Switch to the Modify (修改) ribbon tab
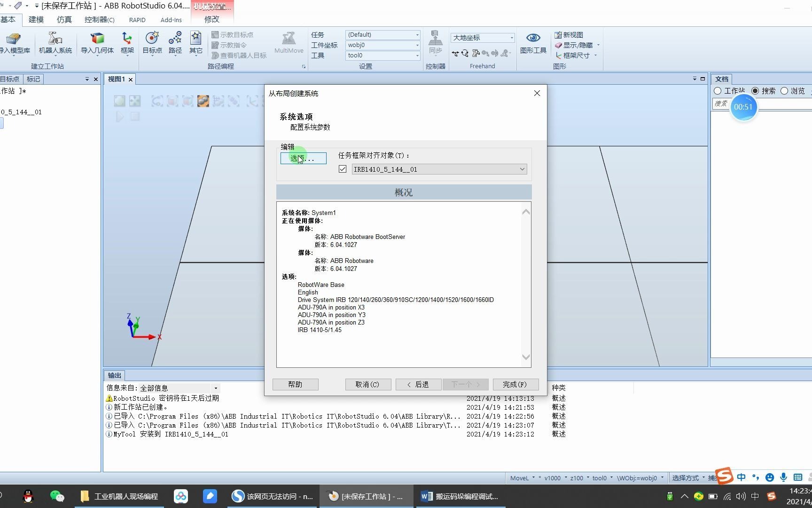812x508 pixels. 212,19
